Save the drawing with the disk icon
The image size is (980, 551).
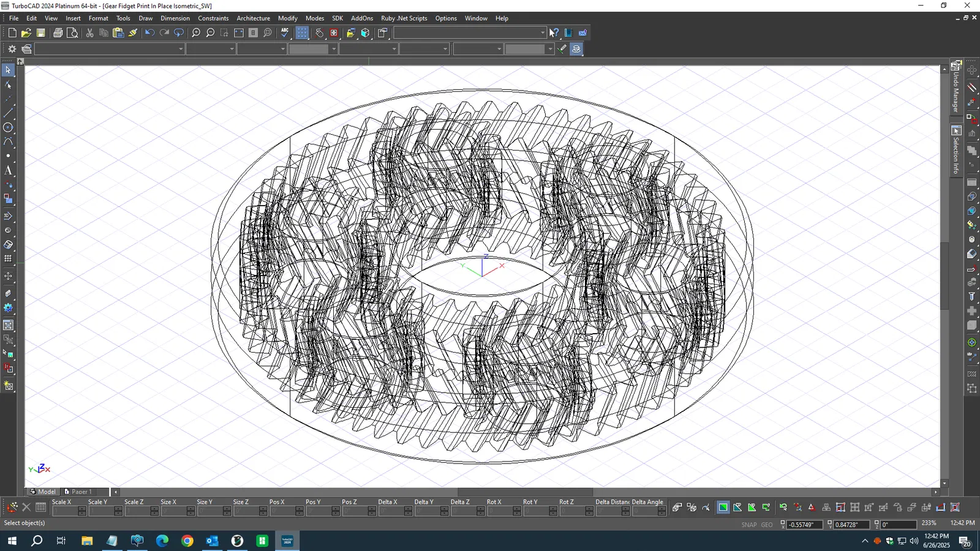click(41, 33)
